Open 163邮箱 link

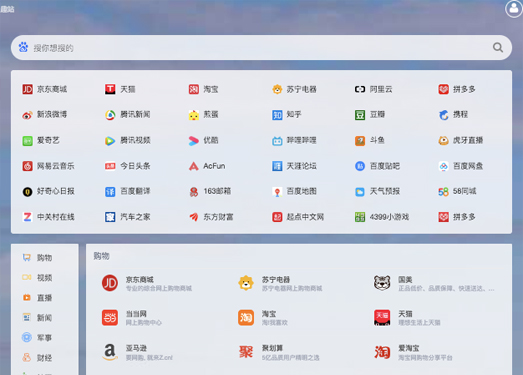tap(210, 192)
